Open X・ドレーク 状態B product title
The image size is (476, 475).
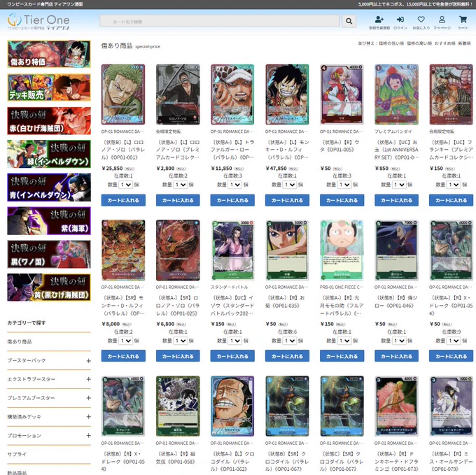tap(123, 461)
